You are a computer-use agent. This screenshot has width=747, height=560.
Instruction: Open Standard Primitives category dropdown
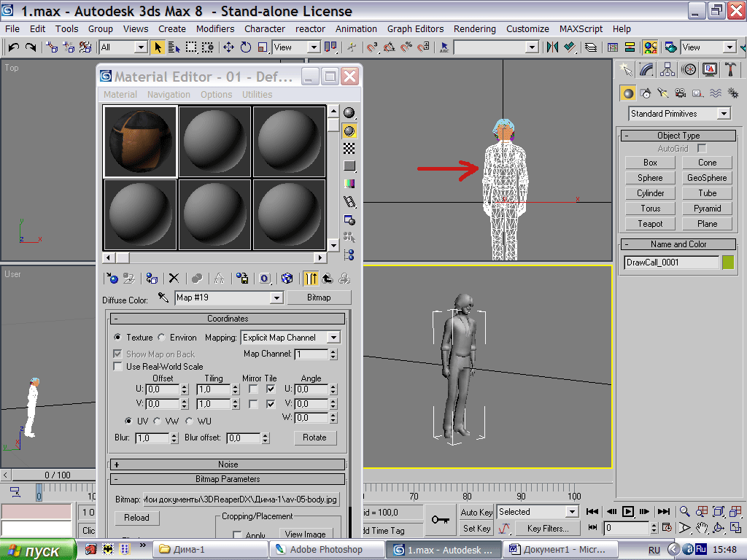(724, 114)
